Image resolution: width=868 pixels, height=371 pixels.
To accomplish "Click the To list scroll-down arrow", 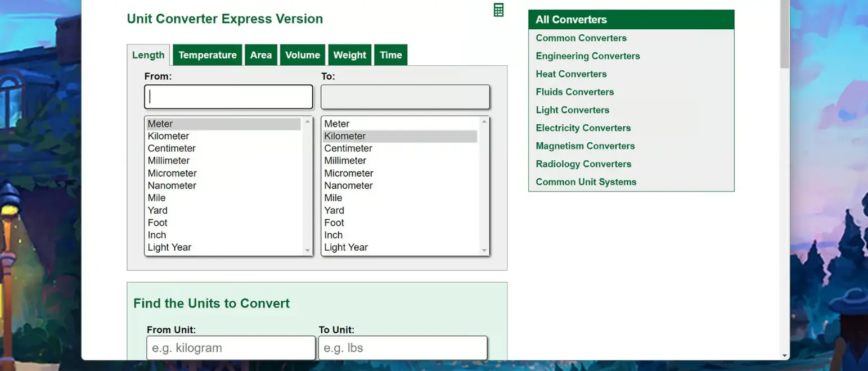I will pos(484,251).
